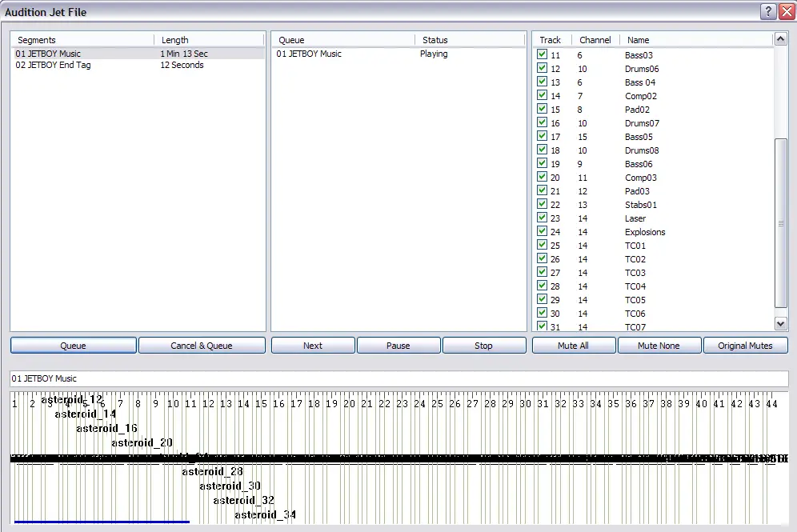Click the asteroid_28 timeline marker

pos(212,471)
